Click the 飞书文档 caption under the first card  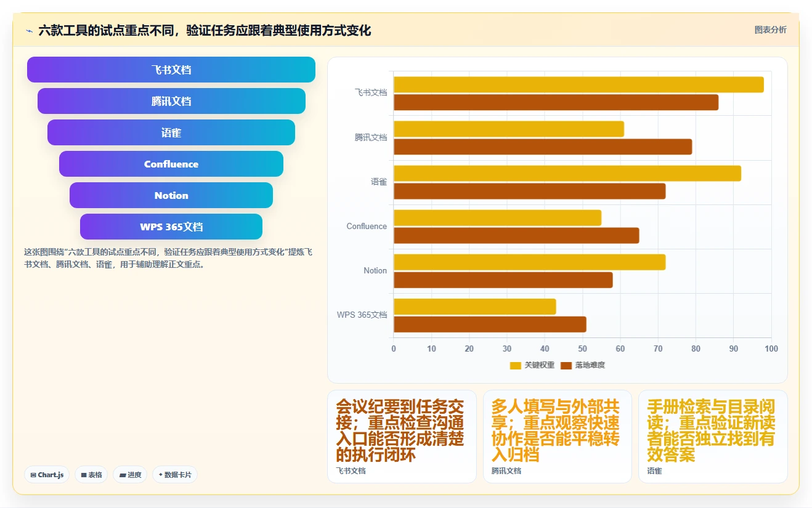351,471
